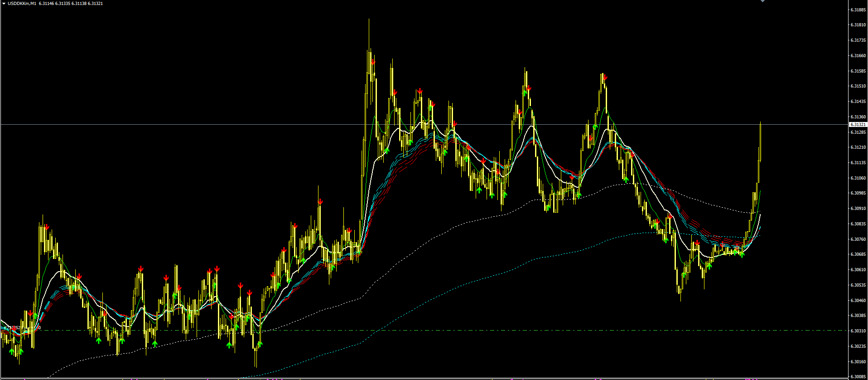Click the 6.31810 price scale label

click(x=858, y=25)
